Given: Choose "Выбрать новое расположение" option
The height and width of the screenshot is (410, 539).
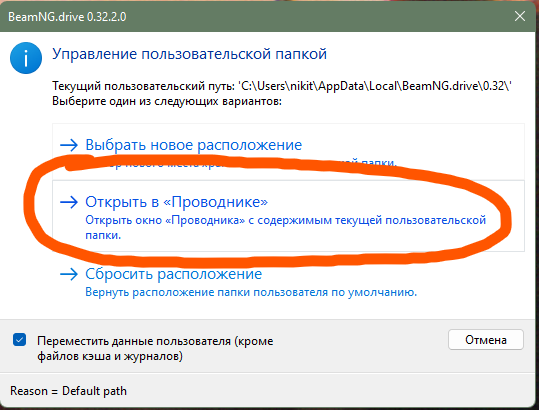Looking at the screenshot, I should tap(288, 152).
